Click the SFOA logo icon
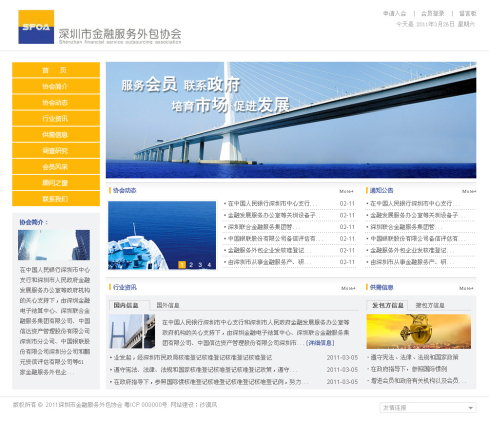Viewport: 489px width, 421px height. 36,27
